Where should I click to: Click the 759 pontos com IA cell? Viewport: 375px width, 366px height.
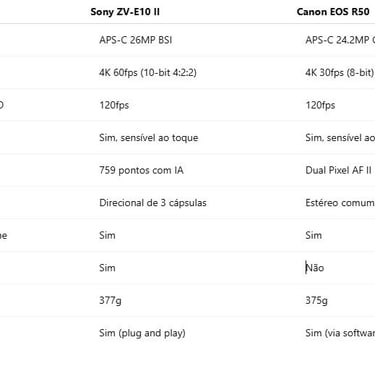pos(141,170)
